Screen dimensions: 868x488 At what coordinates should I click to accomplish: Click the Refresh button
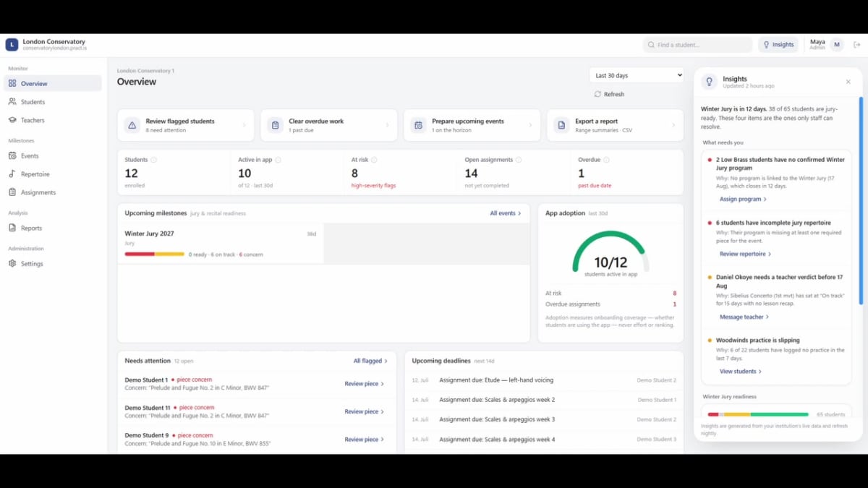pyautogui.click(x=609, y=94)
